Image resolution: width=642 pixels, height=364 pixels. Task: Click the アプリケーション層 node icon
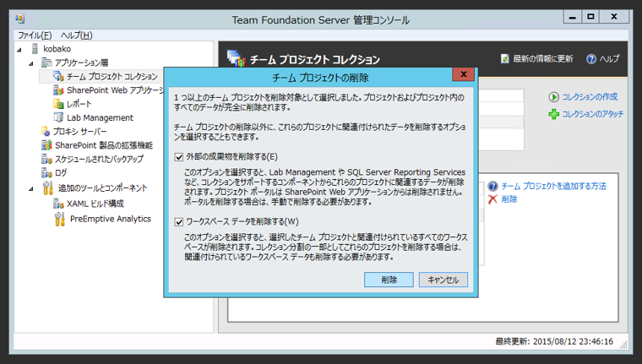46,62
